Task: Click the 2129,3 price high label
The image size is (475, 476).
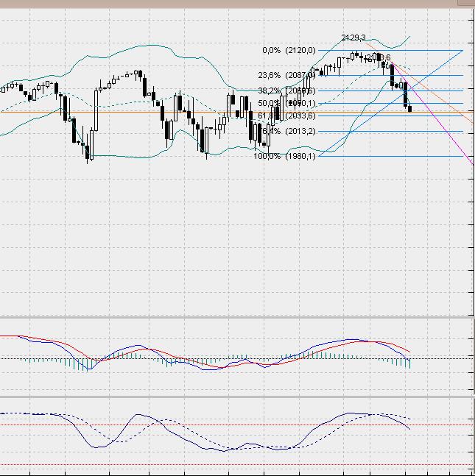Action: 355,37
